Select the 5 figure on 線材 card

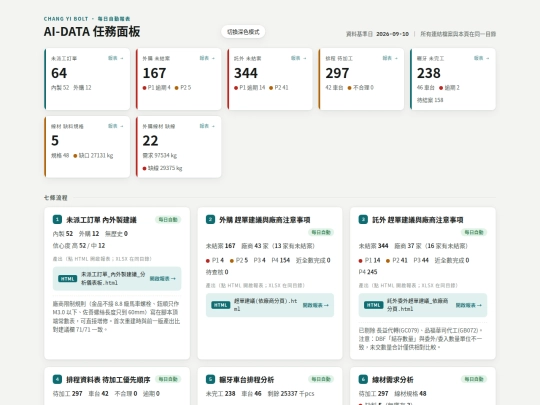click(x=55, y=141)
